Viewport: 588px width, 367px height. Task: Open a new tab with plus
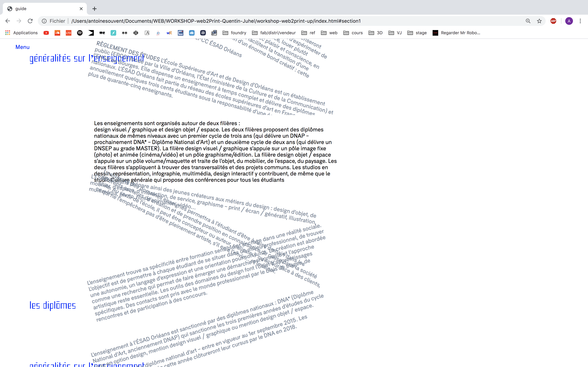click(94, 9)
